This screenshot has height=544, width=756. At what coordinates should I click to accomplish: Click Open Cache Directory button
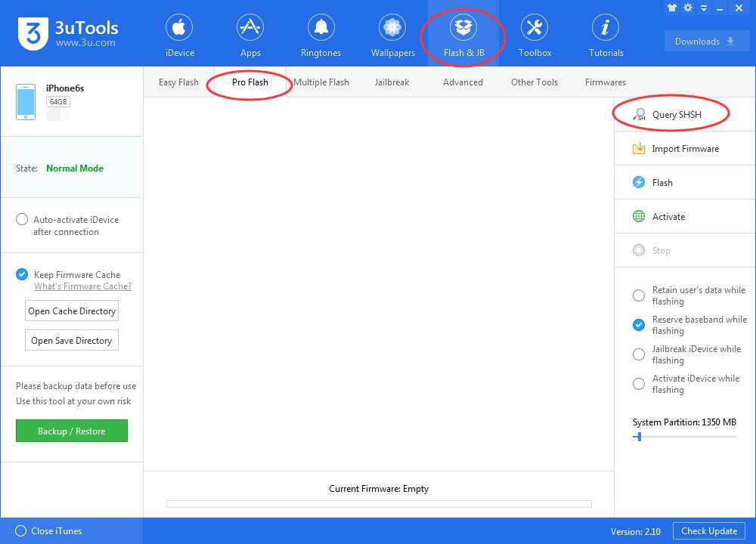pos(71,311)
